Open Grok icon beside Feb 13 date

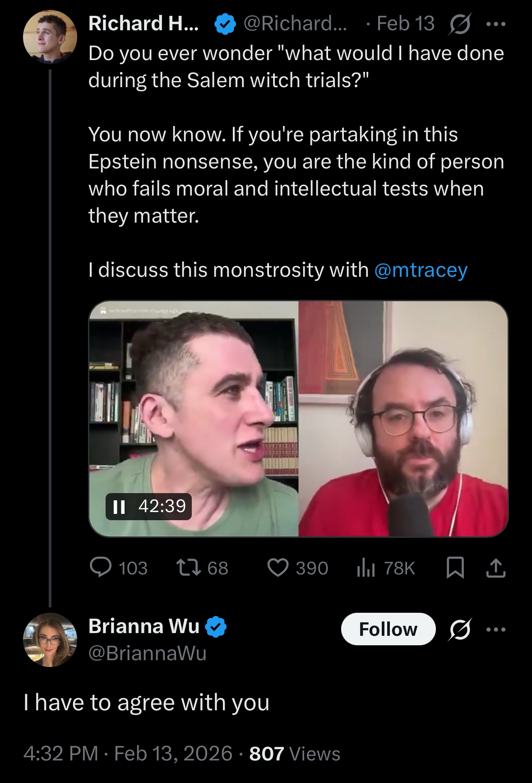459,24
